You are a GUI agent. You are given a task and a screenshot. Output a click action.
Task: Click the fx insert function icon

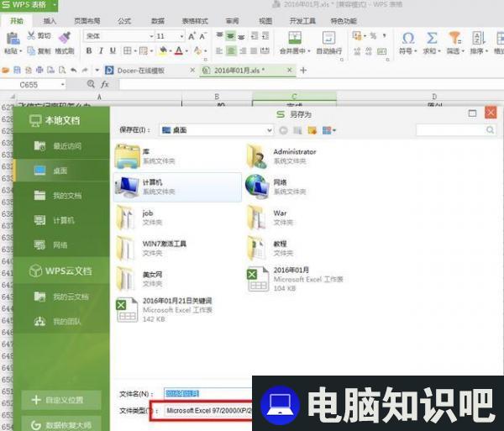[105, 85]
